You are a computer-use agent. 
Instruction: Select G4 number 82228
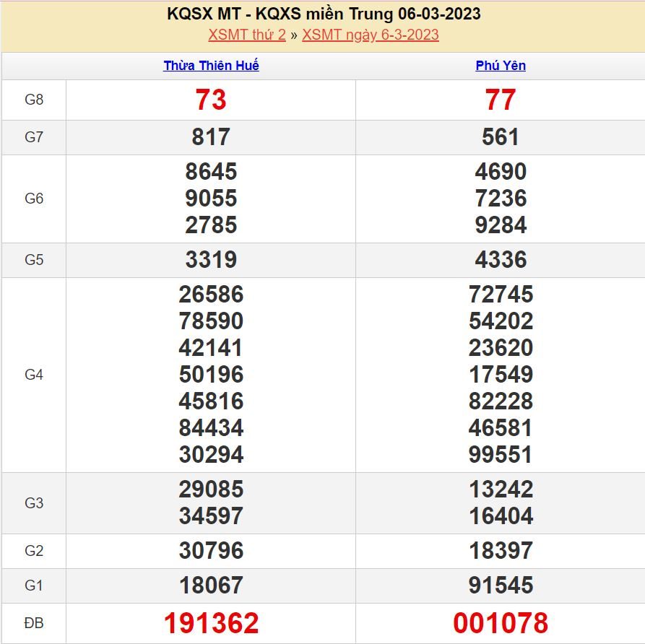(501, 401)
